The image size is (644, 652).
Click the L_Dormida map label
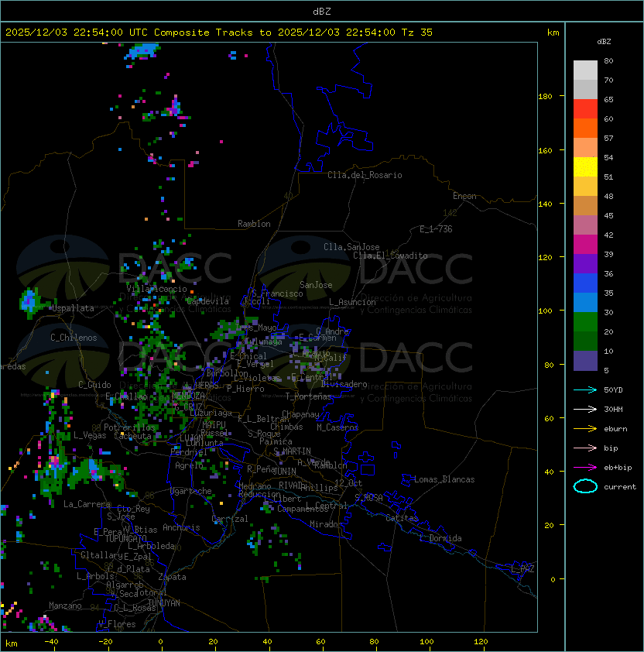(440, 538)
